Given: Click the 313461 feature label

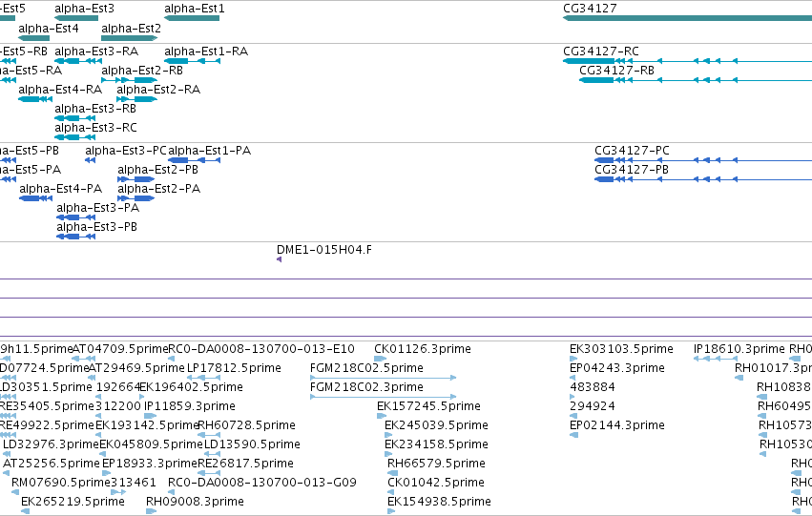Looking at the screenshot, I should coord(134,484).
